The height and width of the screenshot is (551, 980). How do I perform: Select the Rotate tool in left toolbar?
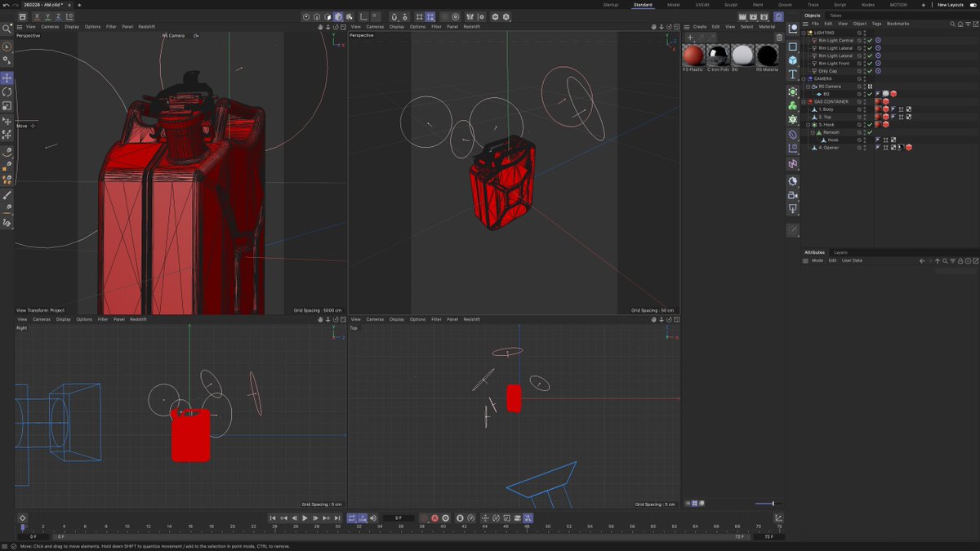tap(7, 91)
